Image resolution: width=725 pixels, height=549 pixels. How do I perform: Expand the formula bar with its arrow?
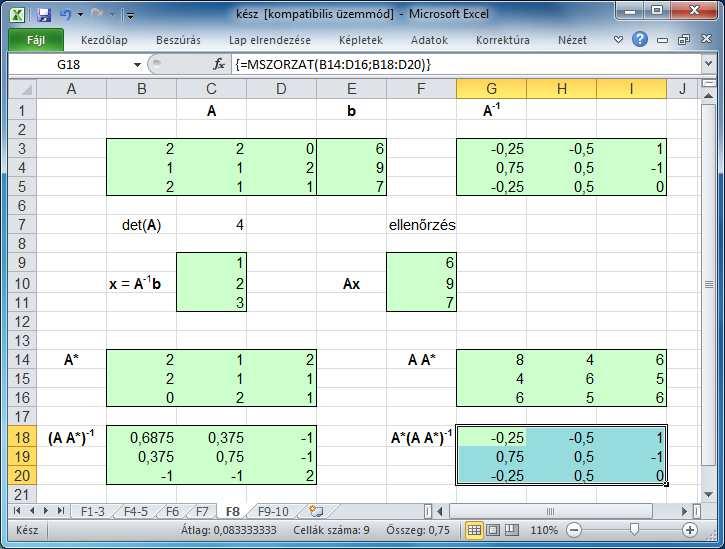pyautogui.click(x=708, y=64)
